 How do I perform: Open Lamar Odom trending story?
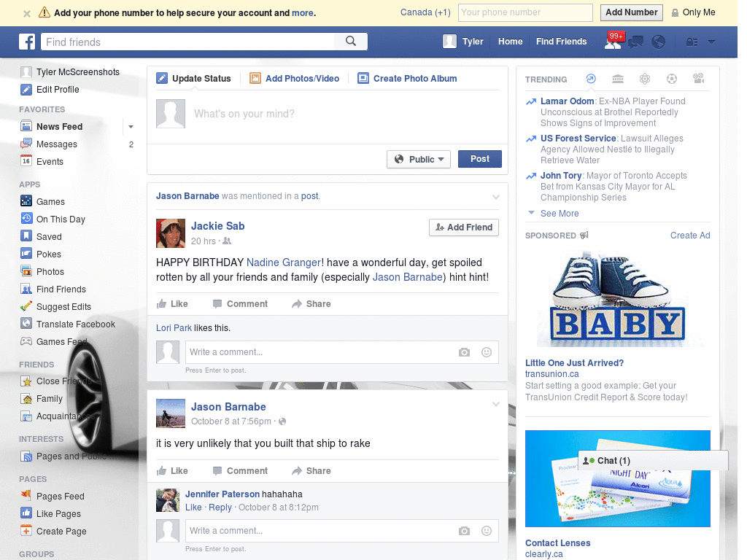pos(567,101)
